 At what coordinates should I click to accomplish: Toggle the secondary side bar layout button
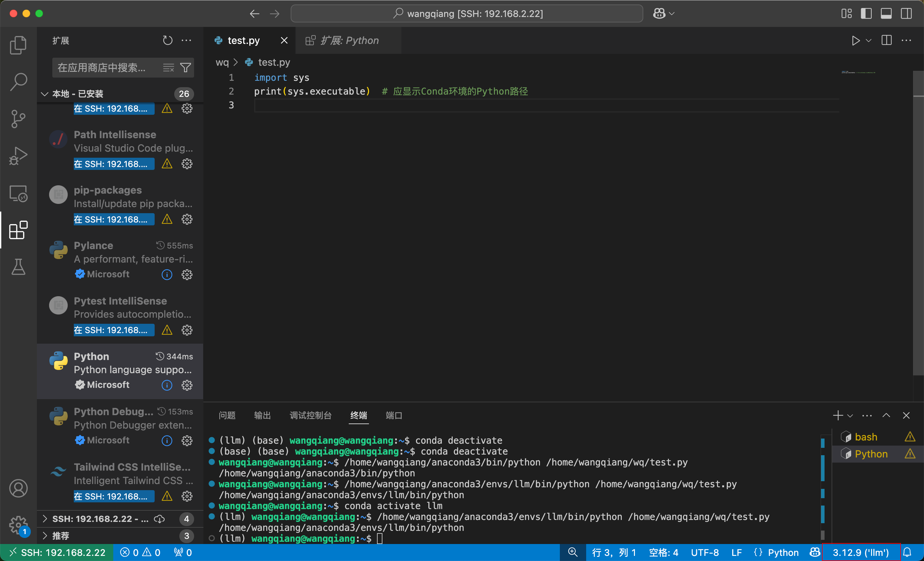906,13
